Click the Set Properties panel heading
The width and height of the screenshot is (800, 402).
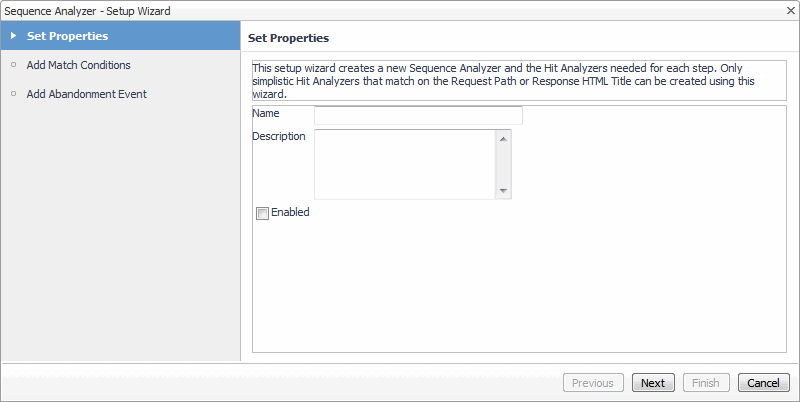point(289,38)
